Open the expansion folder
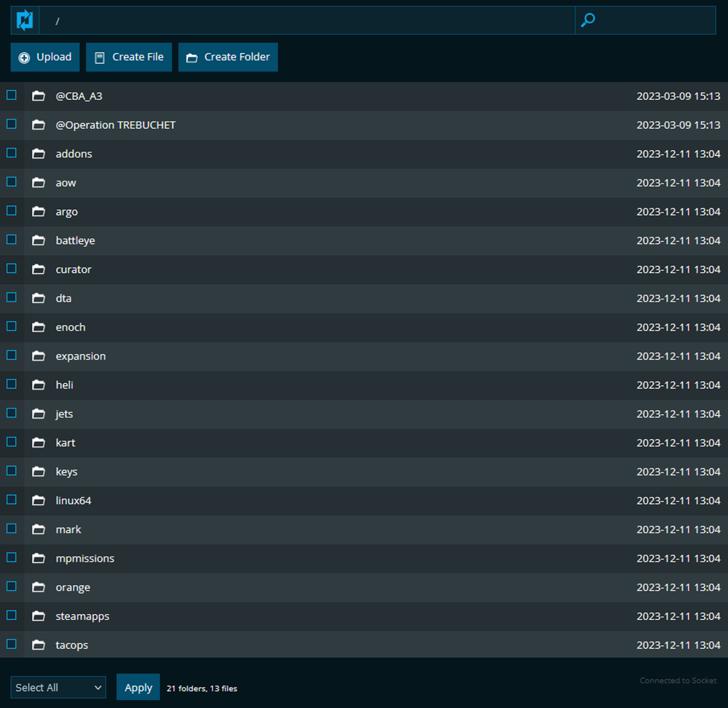 click(80, 355)
